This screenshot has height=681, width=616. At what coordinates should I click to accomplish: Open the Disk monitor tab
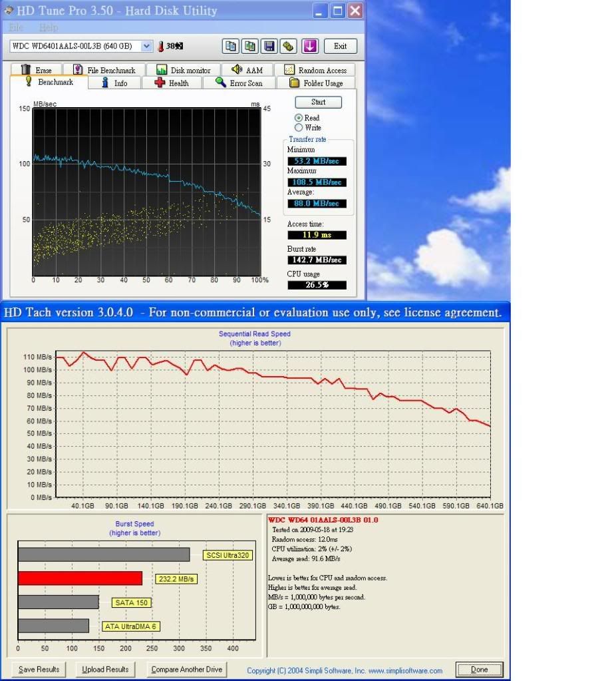[183, 70]
